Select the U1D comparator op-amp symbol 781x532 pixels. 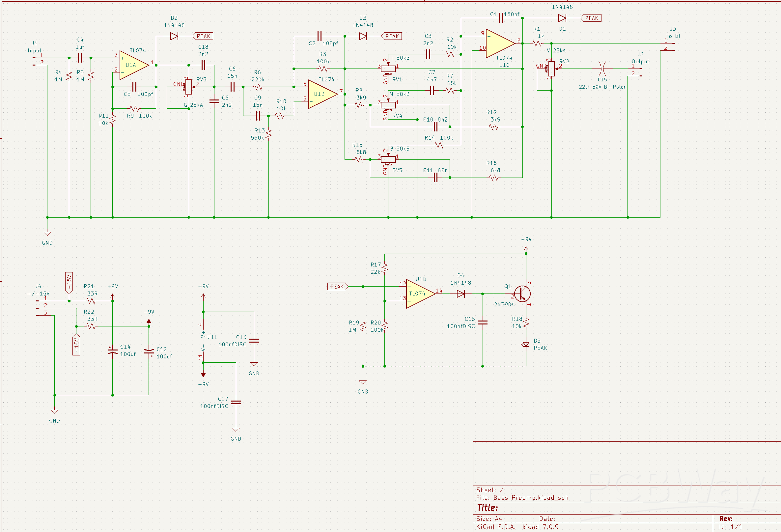pos(421,294)
